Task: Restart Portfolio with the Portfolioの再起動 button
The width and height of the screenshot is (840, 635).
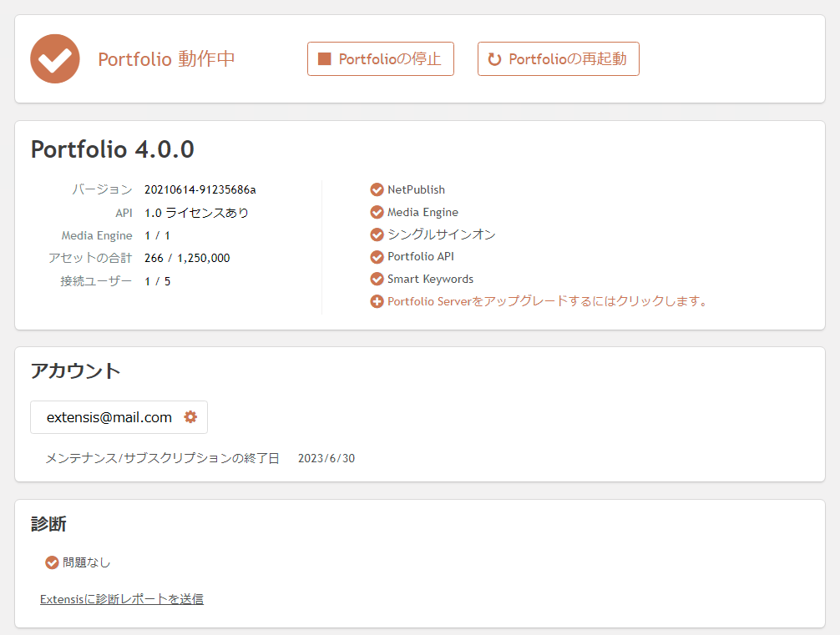Action: point(559,59)
